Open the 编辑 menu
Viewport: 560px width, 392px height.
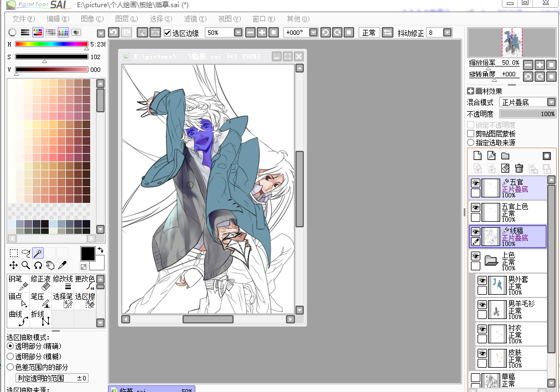point(58,19)
